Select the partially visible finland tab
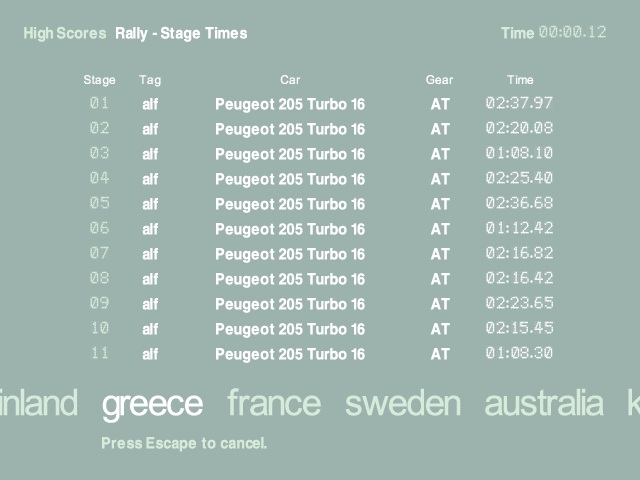 pos(38,404)
